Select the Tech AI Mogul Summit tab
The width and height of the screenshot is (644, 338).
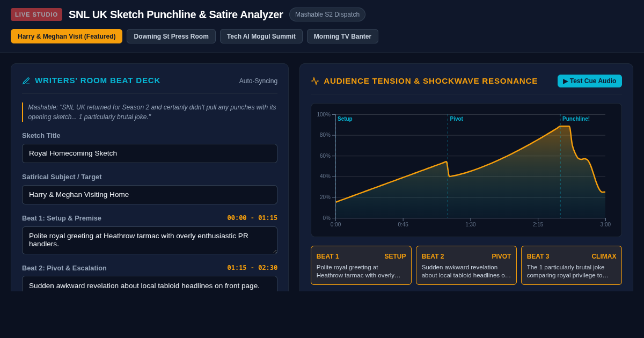pos(261,36)
